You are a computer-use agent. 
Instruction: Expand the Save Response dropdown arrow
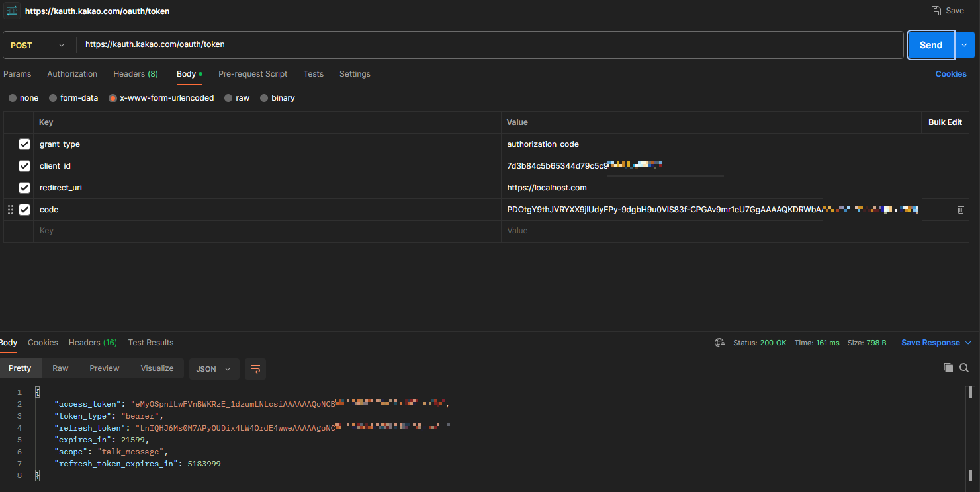tap(968, 343)
